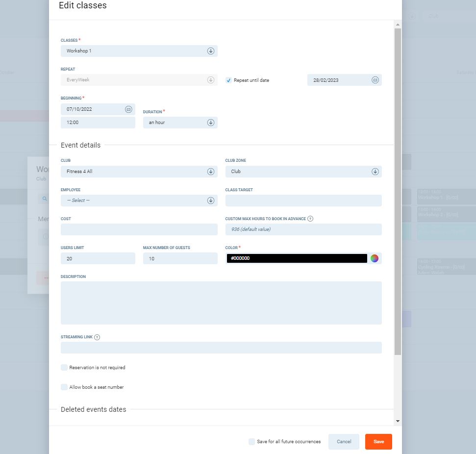This screenshot has height=454, width=476.
Task: Click the arrow icon in Club Zone field
Action: 375,172
